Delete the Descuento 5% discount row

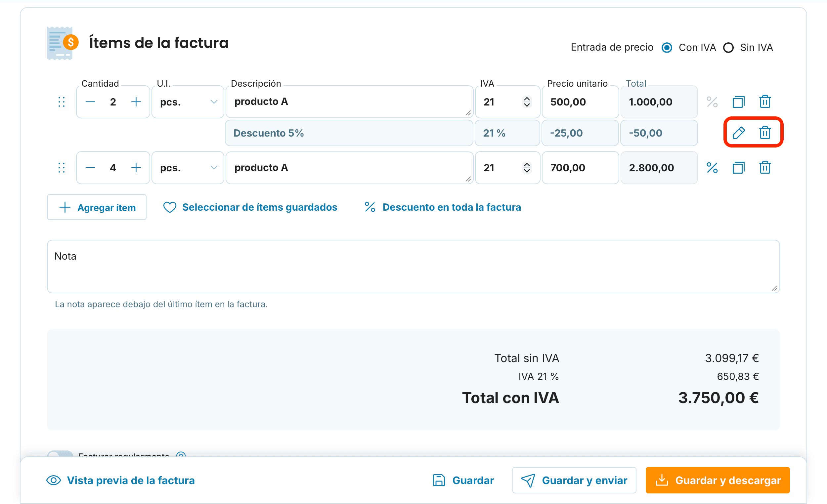(x=765, y=133)
